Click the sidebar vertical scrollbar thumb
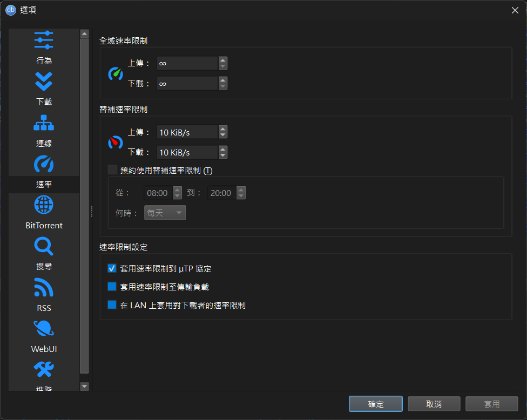This screenshot has height=420, width=527. click(85, 206)
